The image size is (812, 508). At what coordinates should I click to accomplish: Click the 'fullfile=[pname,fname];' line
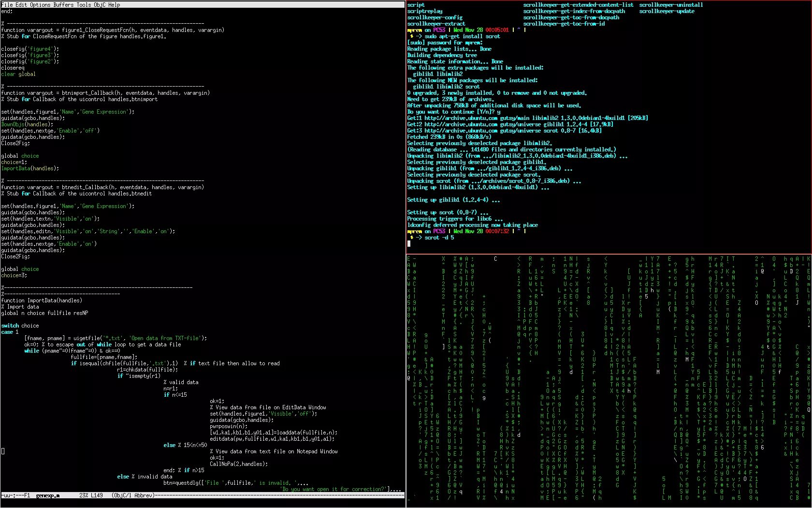(x=104, y=357)
